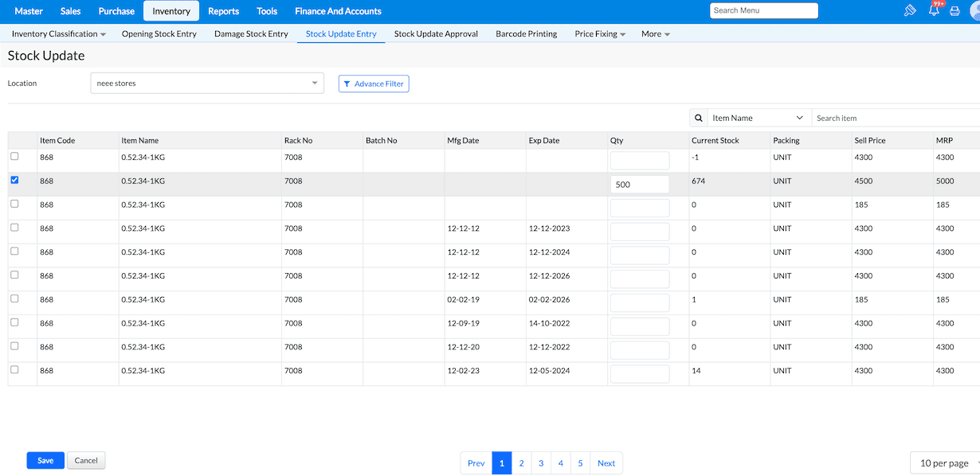Click the Search Menu input field
The image size is (980, 476).
click(763, 10)
